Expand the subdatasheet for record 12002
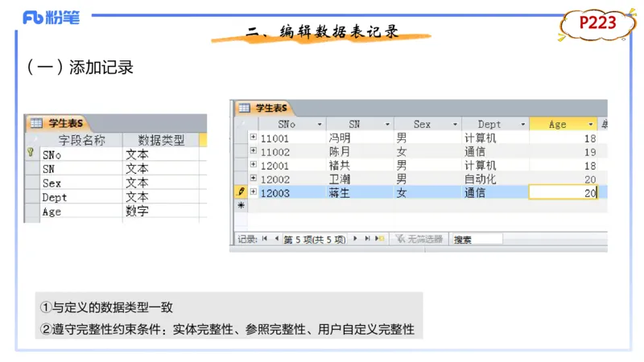This screenshot has width=644, height=362. pyautogui.click(x=254, y=178)
